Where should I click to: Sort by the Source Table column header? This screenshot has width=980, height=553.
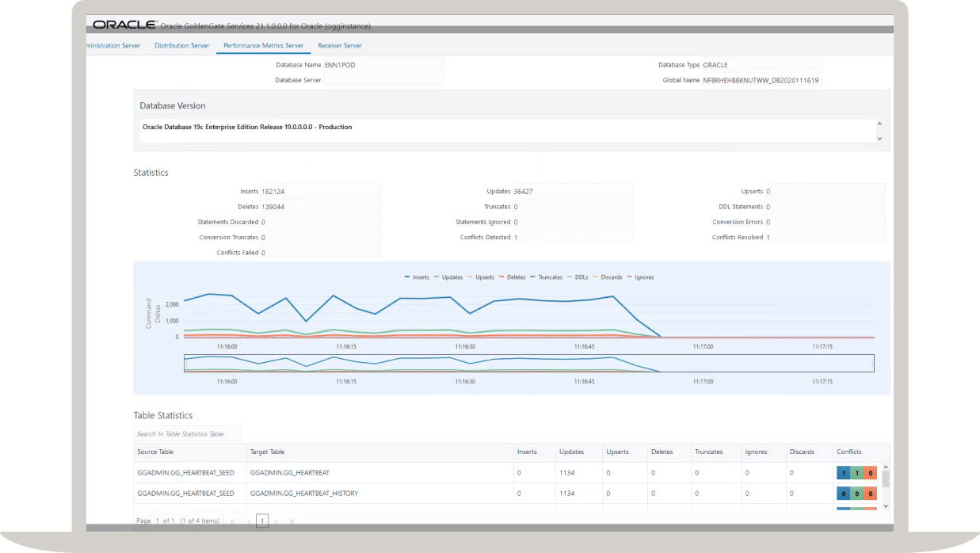pyautogui.click(x=155, y=452)
